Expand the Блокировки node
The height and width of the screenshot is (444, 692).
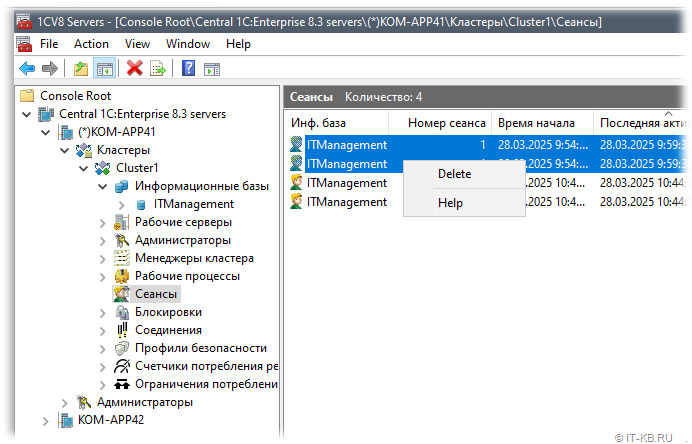coord(103,313)
